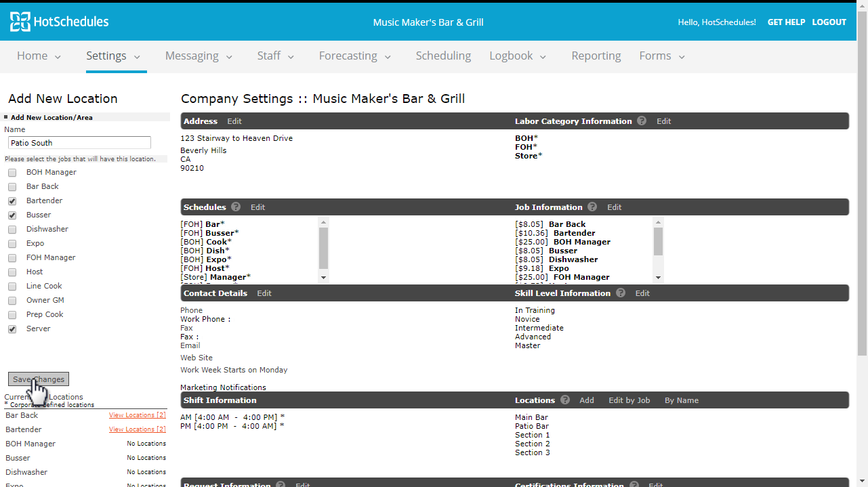868x487 pixels.
Task: Click help icon next to Job Information
Action: coord(592,207)
